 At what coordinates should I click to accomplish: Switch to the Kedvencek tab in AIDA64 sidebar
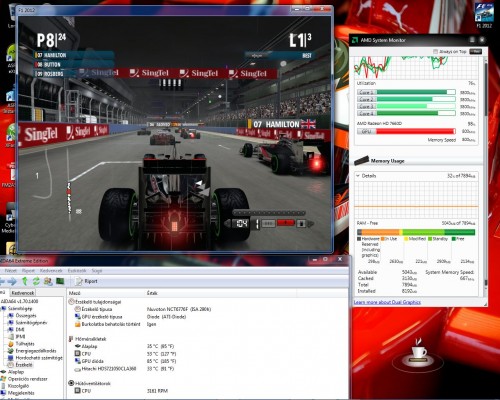pyautogui.click(x=22, y=293)
